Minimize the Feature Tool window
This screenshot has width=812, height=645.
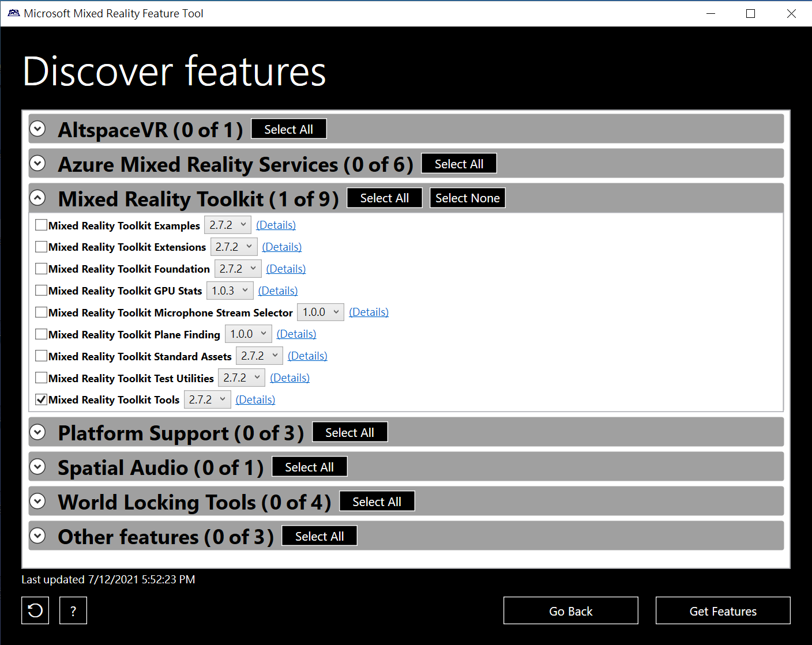click(710, 13)
